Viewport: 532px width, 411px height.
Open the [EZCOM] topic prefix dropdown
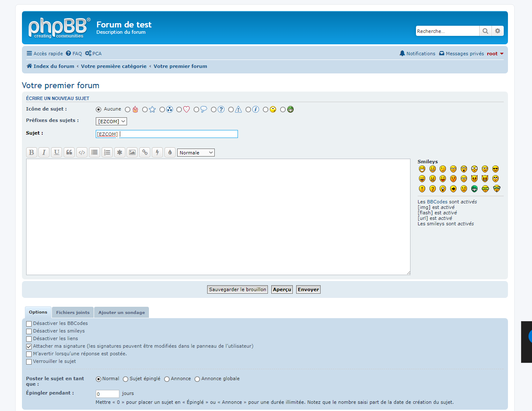click(111, 122)
